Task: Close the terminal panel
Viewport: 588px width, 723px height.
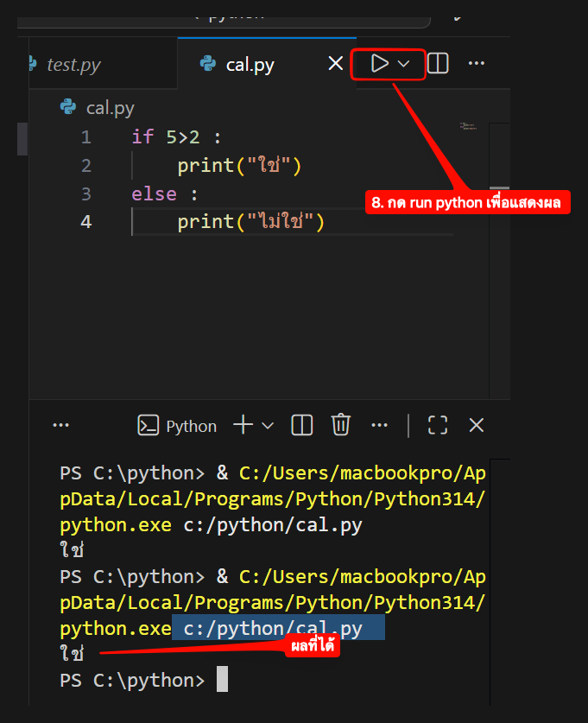Action: 477,425
